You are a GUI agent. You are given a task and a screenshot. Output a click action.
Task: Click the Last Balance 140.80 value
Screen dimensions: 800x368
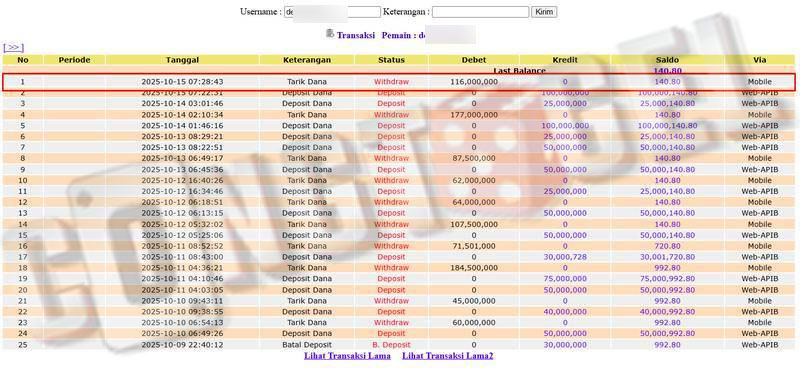[667, 70]
